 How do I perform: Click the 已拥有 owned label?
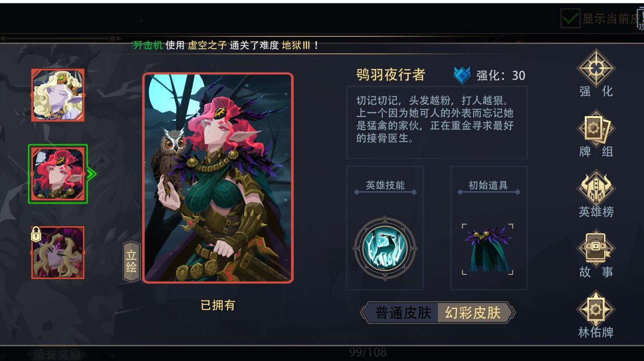click(218, 305)
